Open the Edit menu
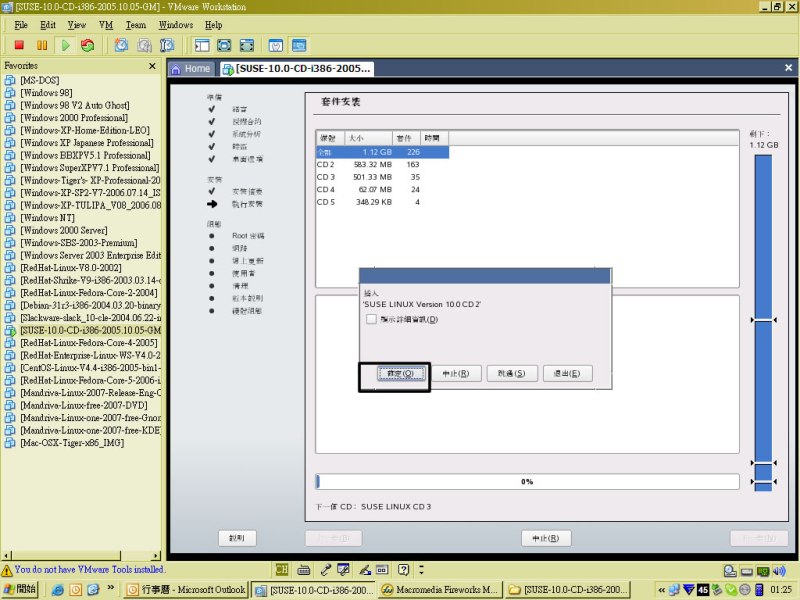 (x=48, y=25)
